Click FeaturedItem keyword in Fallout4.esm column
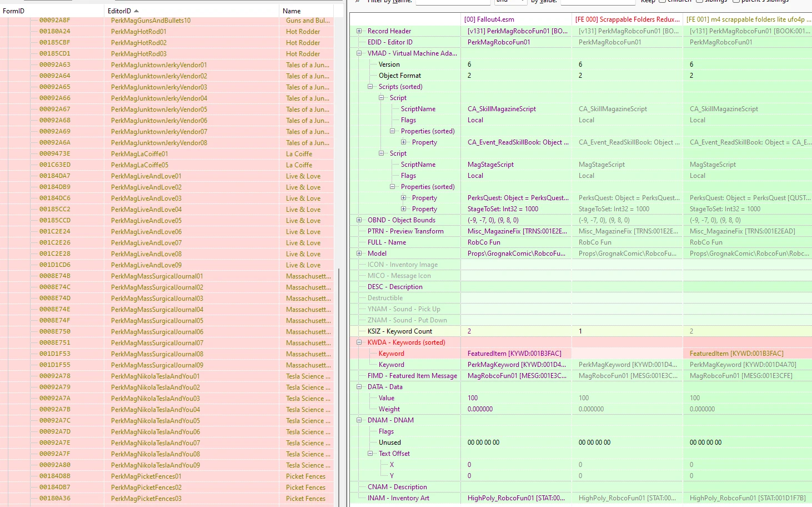Viewport: 812px width, 507px height. coord(514,354)
